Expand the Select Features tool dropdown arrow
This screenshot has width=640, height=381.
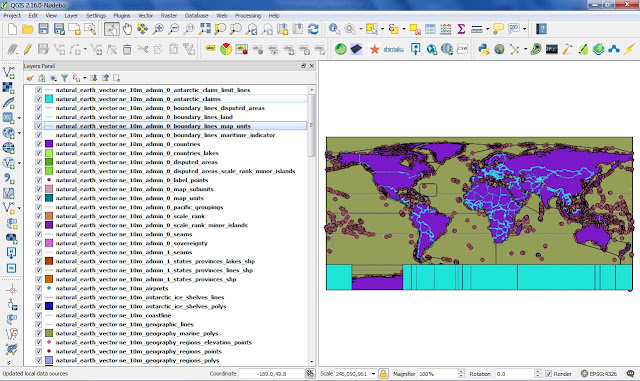pos(382,29)
